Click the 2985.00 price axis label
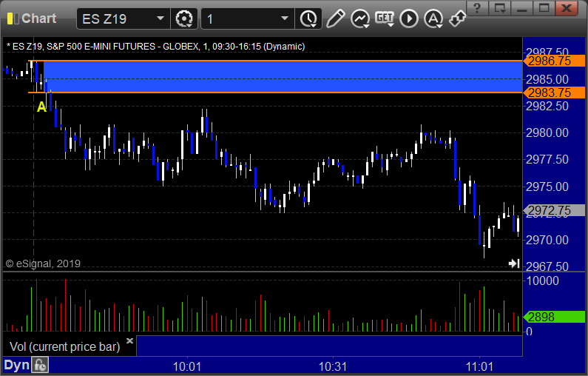The image size is (588, 376). coord(547,79)
